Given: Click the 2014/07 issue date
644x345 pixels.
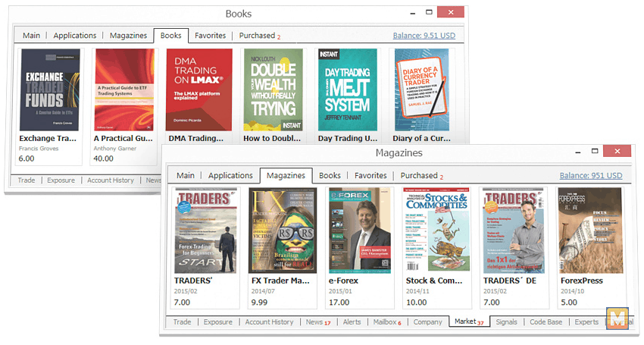Looking at the screenshot, I should click(x=263, y=291).
